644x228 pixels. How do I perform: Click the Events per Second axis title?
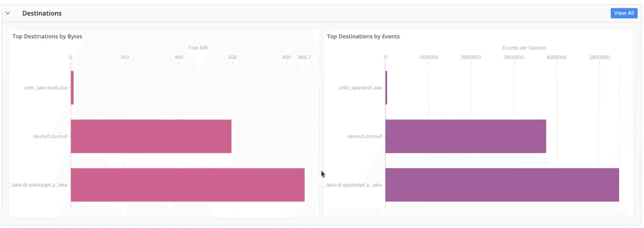coord(524,48)
